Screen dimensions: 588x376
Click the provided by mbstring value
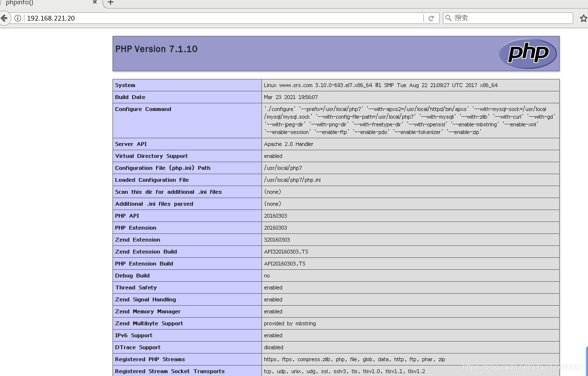[x=290, y=323]
